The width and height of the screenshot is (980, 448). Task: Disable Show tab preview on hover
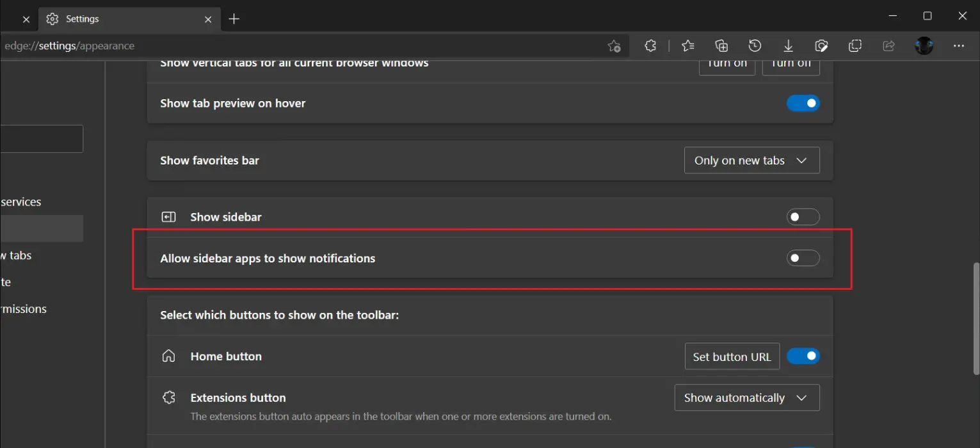click(x=803, y=103)
